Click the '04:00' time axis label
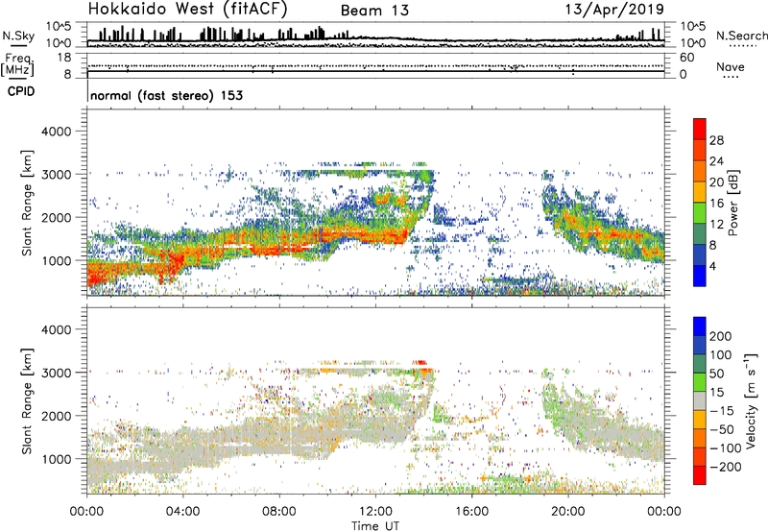Viewport: 768px width, 532px height. click(x=182, y=512)
